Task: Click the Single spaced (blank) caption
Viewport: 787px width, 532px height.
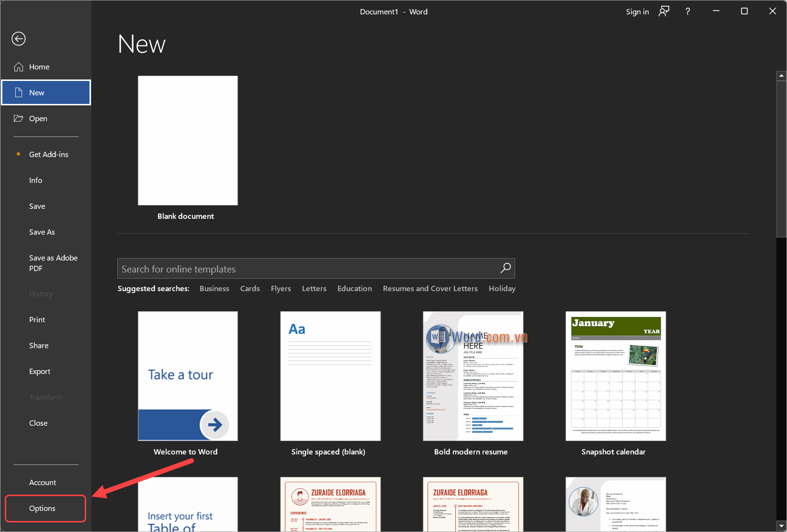Action: 328,452
